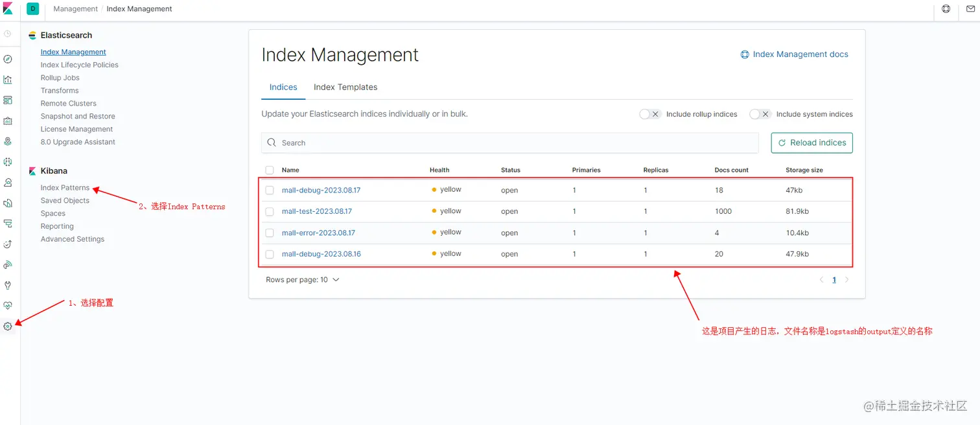Image resolution: width=980 pixels, height=425 pixels.
Task: Toggle Include rollup indices switch
Action: coord(649,114)
